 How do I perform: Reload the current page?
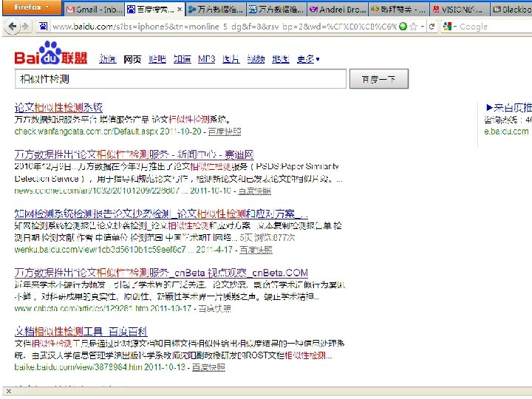[x=432, y=27]
